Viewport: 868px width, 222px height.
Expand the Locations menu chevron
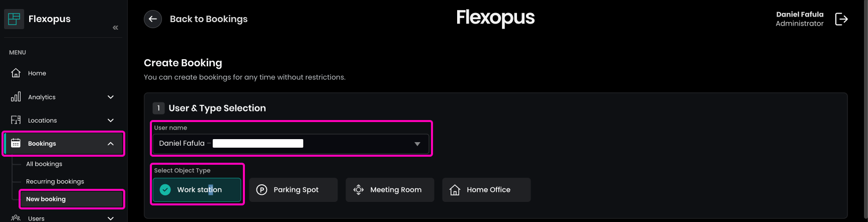point(111,121)
